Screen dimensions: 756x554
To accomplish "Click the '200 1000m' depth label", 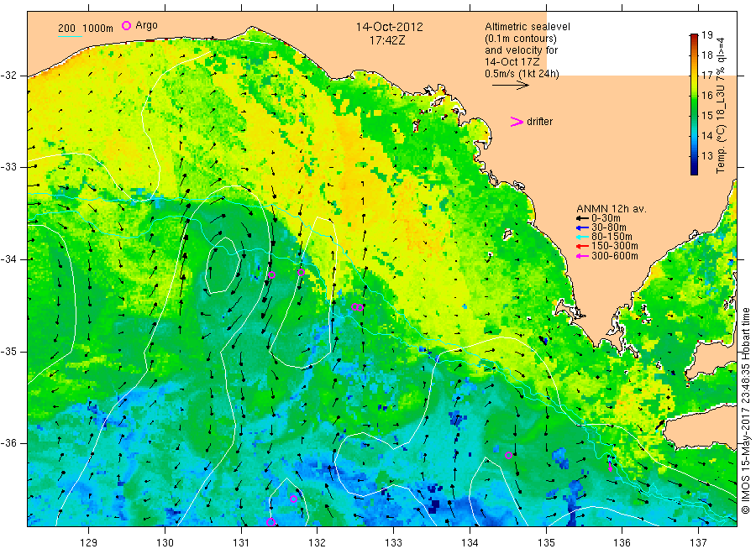I will [x=86, y=28].
